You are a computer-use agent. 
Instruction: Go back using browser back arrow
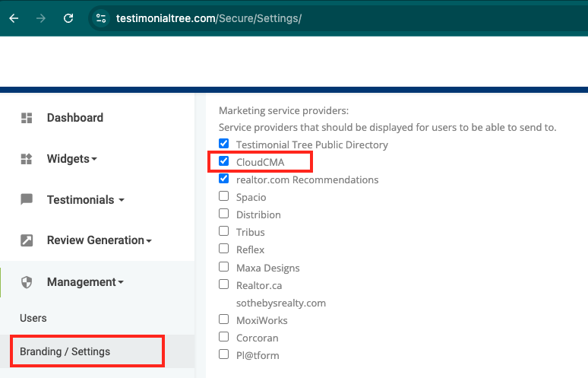[14, 18]
